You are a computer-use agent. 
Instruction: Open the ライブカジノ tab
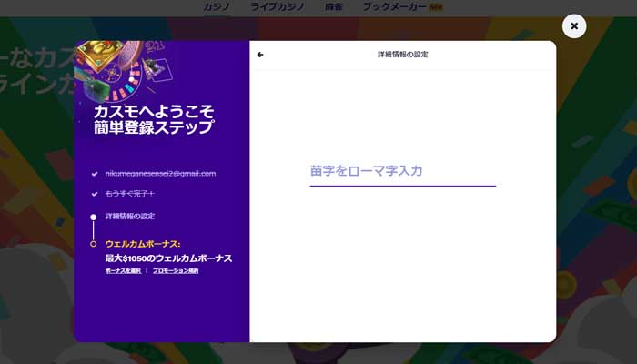pos(278,7)
